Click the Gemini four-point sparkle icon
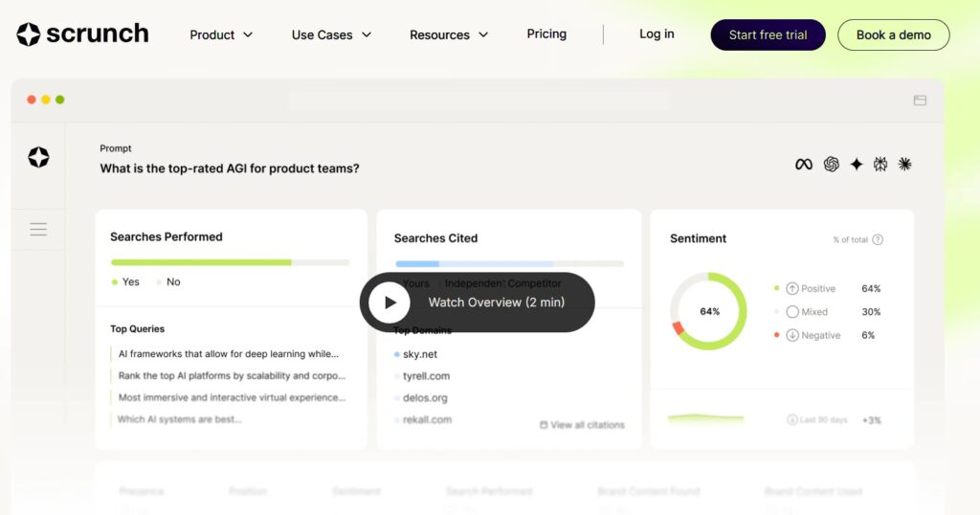The height and width of the screenshot is (515, 980). 856,165
